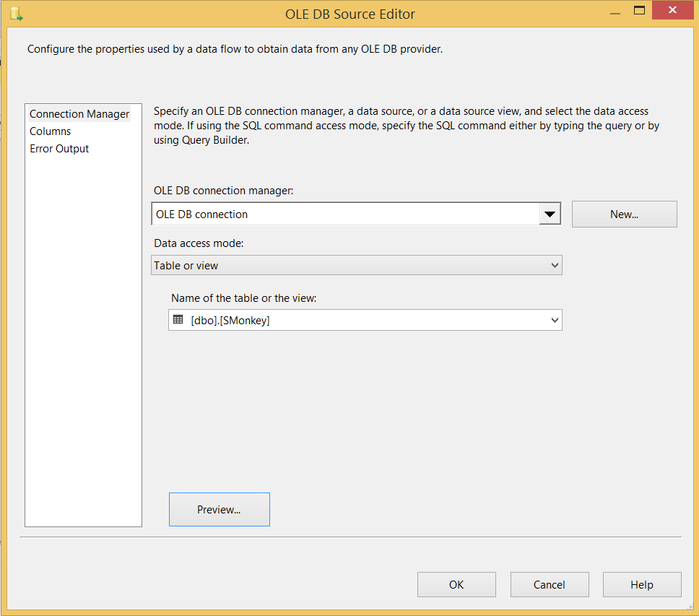This screenshot has height=616, width=699.
Task: Click the table icon beside [dbo].[SMonkey]
Action: pyautogui.click(x=178, y=320)
